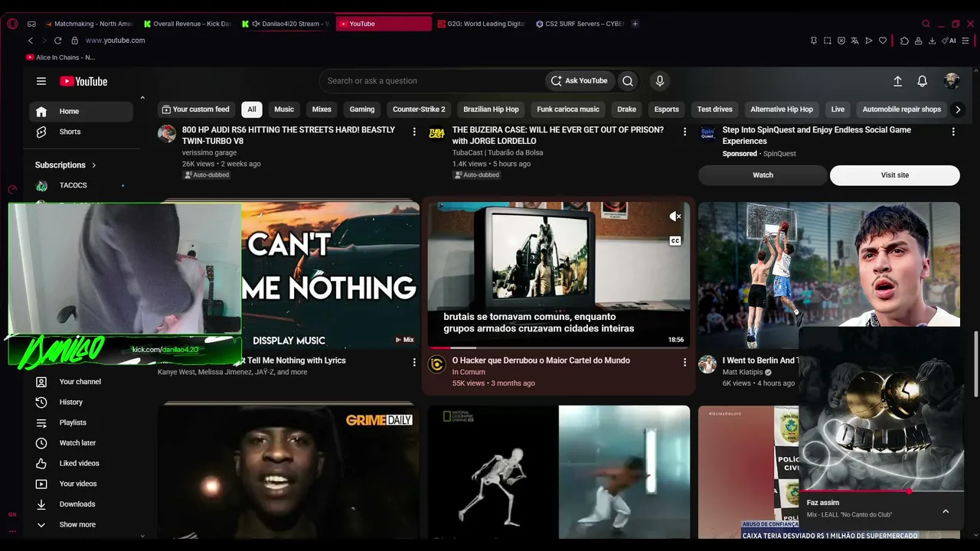
Task: Open options for the O Hacker video
Action: coord(684,362)
